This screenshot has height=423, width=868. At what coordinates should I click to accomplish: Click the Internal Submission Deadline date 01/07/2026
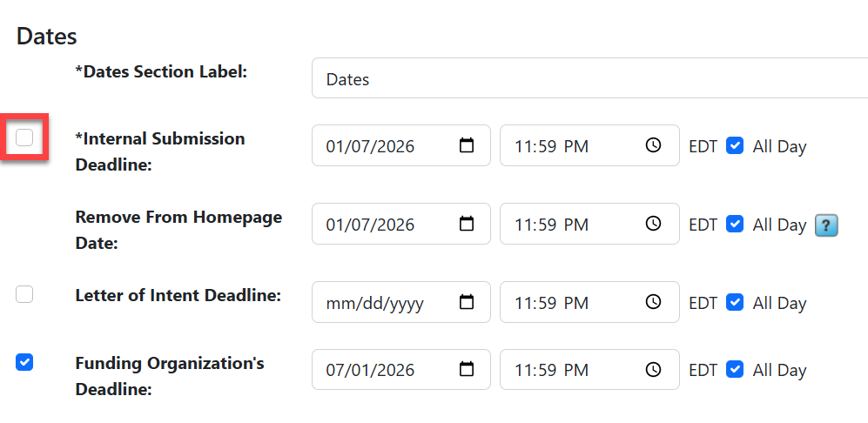[370, 147]
